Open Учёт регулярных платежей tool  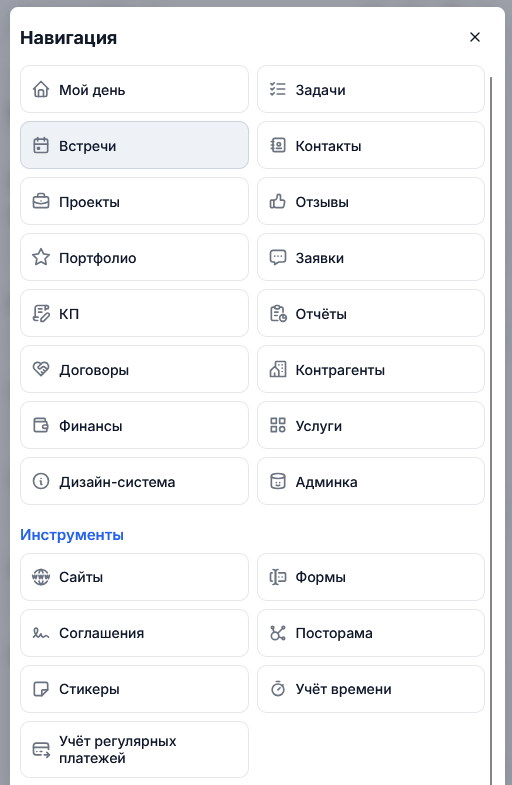(134, 749)
